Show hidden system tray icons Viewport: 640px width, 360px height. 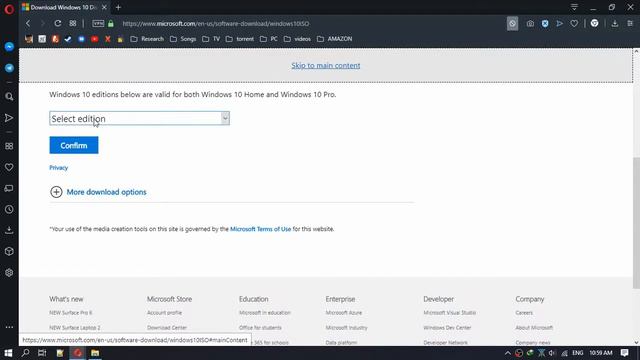pos(507,353)
